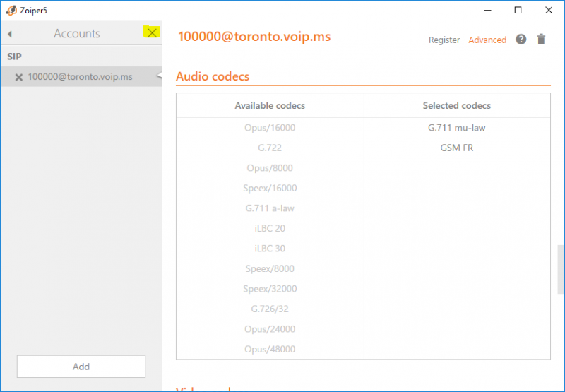This screenshot has width=565, height=392.
Task: Select iLBC 30 in available codecs
Action: (270, 249)
